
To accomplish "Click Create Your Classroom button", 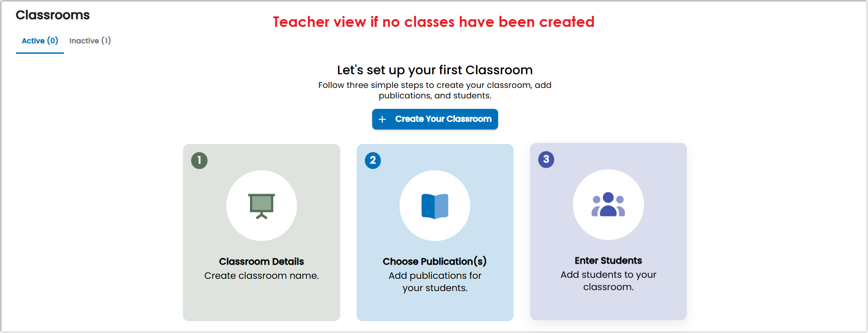I will pyautogui.click(x=435, y=119).
